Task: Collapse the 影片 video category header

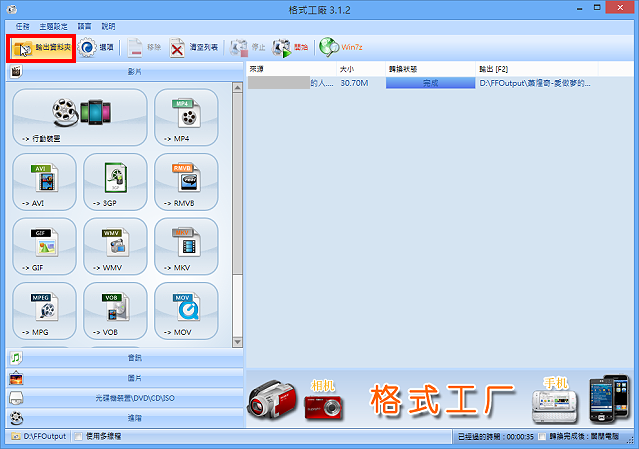Action: click(125, 72)
